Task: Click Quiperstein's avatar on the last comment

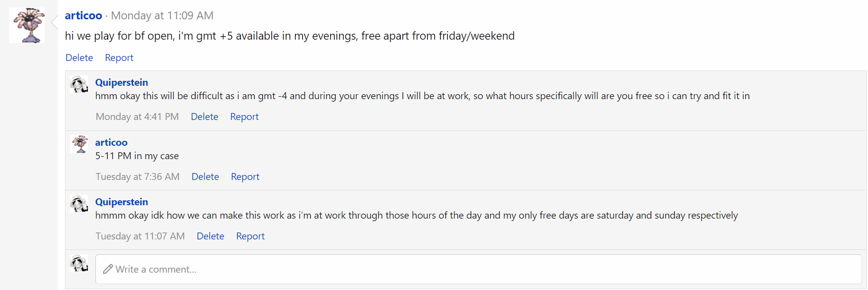Action: pyautogui.click(x=79, y=204)
